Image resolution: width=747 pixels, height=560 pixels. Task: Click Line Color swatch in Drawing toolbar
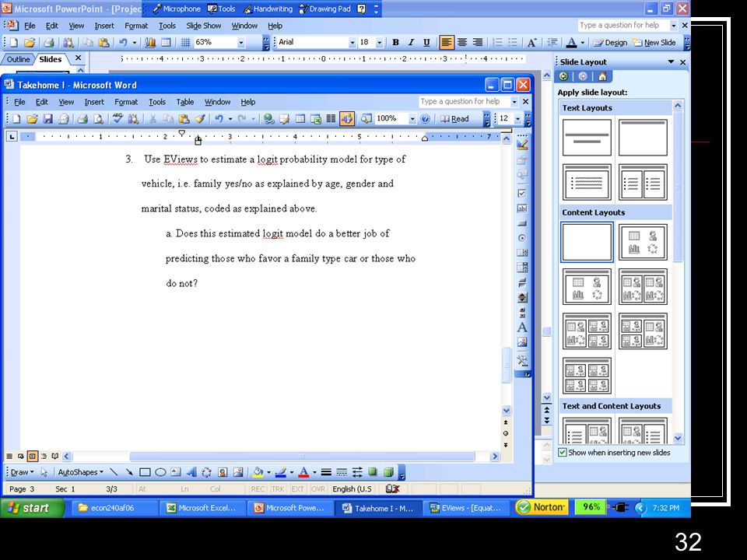281,472
